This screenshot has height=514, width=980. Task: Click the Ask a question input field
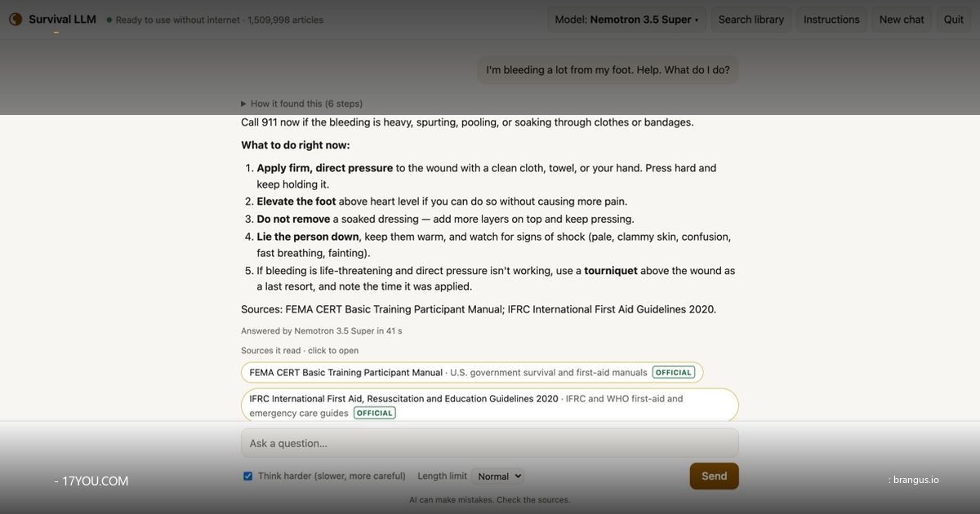point(490,443)
